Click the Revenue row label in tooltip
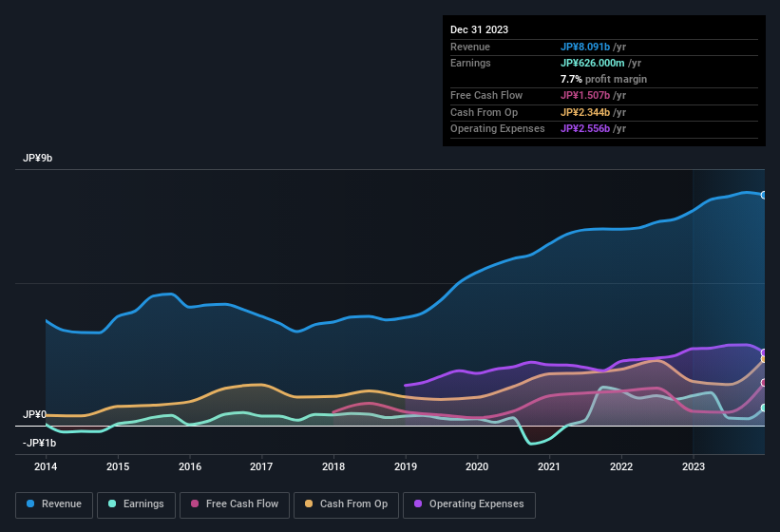 click(470, 47)
